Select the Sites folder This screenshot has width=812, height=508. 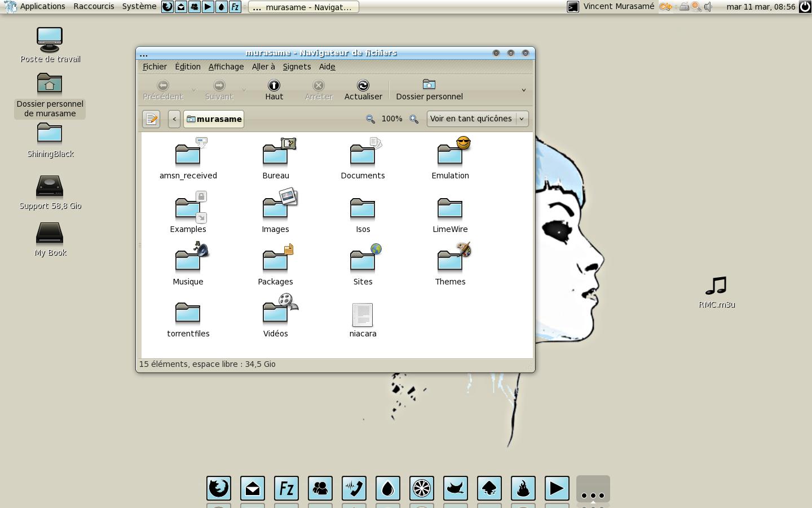[363, 265]
